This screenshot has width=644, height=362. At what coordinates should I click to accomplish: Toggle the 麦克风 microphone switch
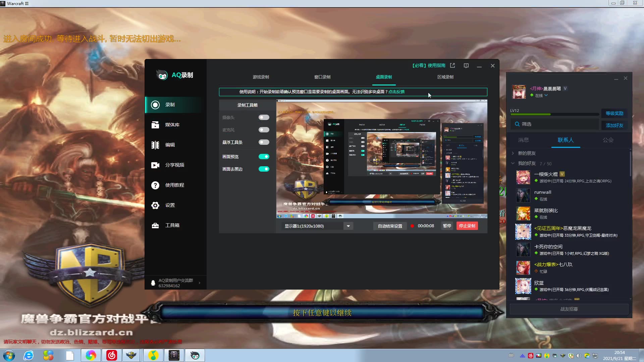pyautogui.click(x=264, y=130)
